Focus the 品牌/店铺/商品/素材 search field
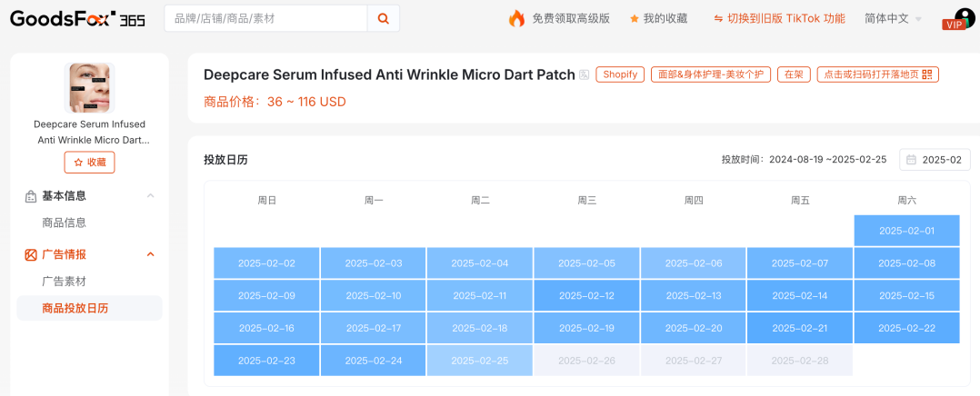980x396 pixels. [x=265, y=19]
